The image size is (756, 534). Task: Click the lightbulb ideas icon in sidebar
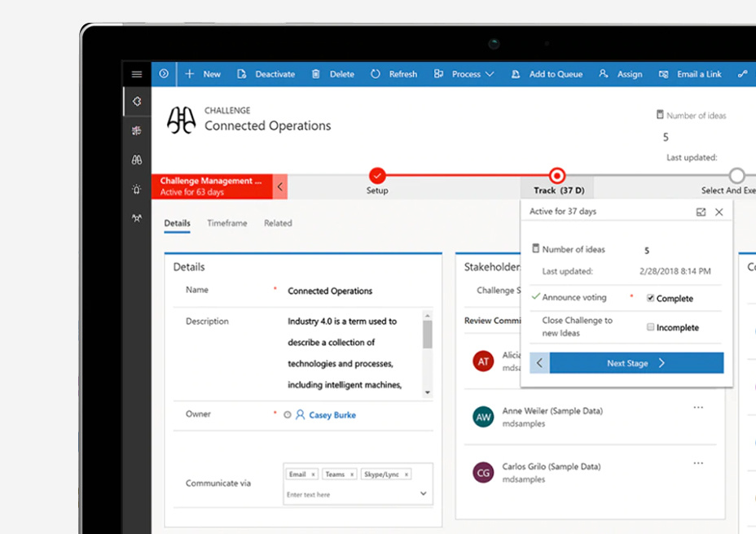point(137,190)
